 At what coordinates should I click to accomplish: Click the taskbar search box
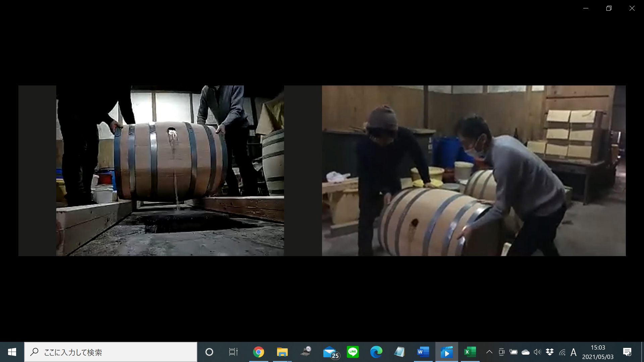tap(111, 352)
